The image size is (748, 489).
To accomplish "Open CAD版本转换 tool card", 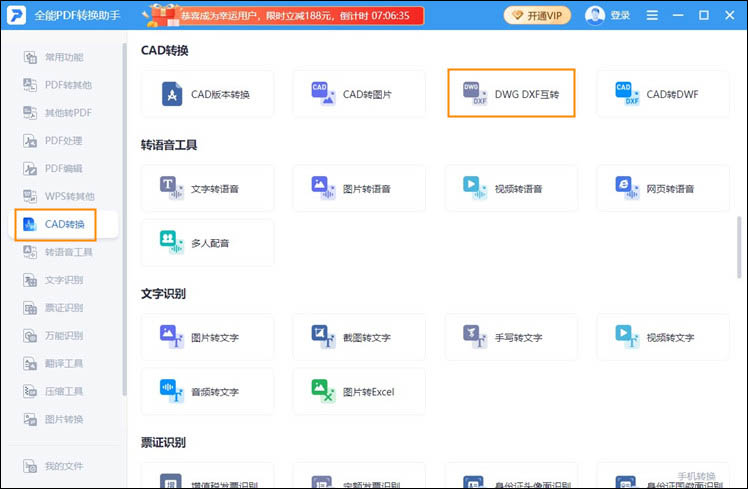I will [208, 94].
